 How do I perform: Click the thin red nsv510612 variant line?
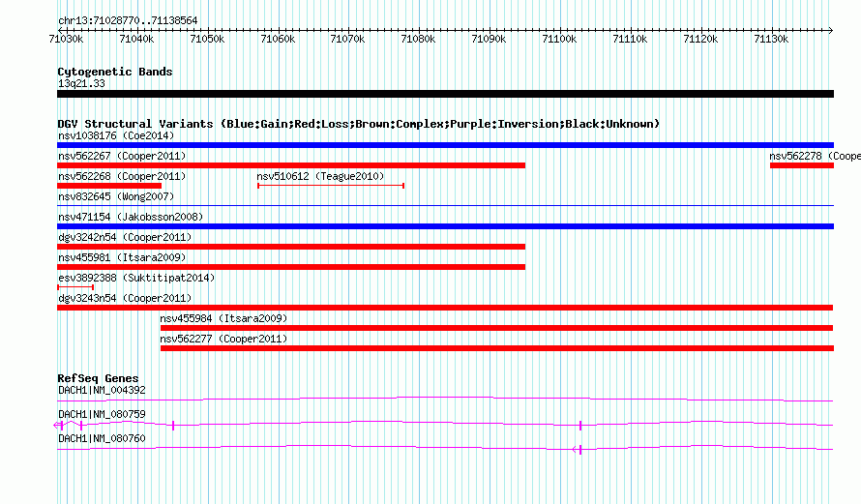click(331, 186)
